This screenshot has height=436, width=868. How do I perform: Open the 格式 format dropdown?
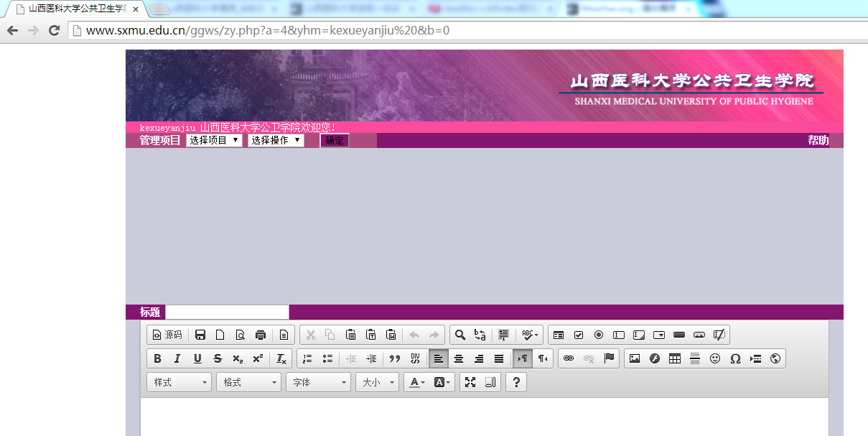coord(248,382)
